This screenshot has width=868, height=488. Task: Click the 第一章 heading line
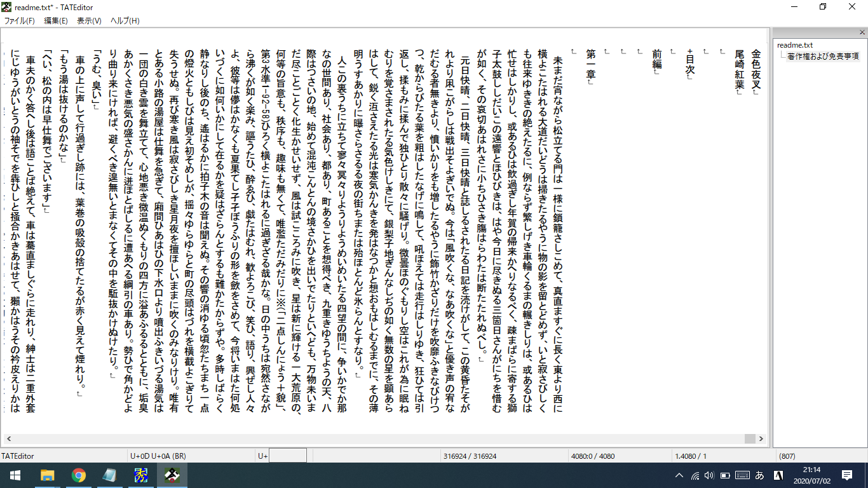(x=590, y=64)
